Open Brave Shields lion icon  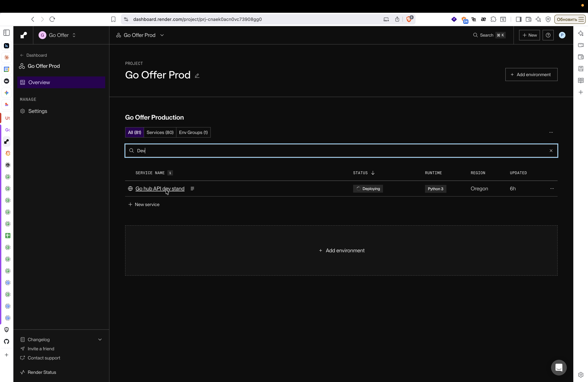(409, 19)
